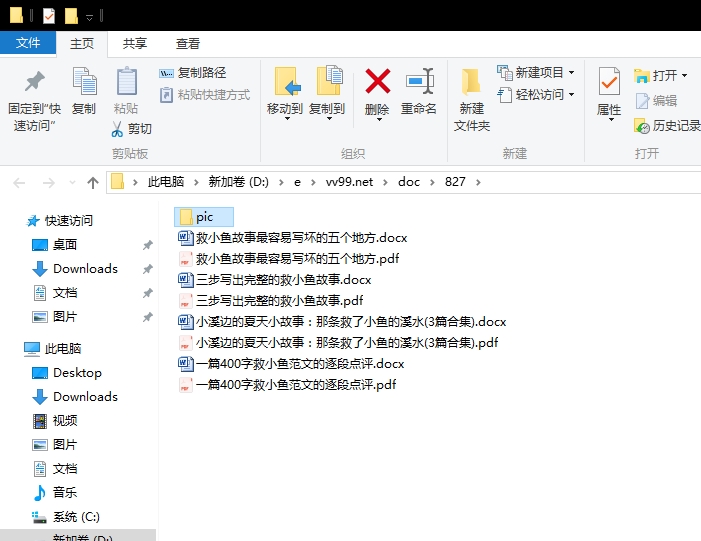Select pinned 文档 under quick access
Image resolution: width=701 pixels, height=541 pixels.
click(65, 293)
